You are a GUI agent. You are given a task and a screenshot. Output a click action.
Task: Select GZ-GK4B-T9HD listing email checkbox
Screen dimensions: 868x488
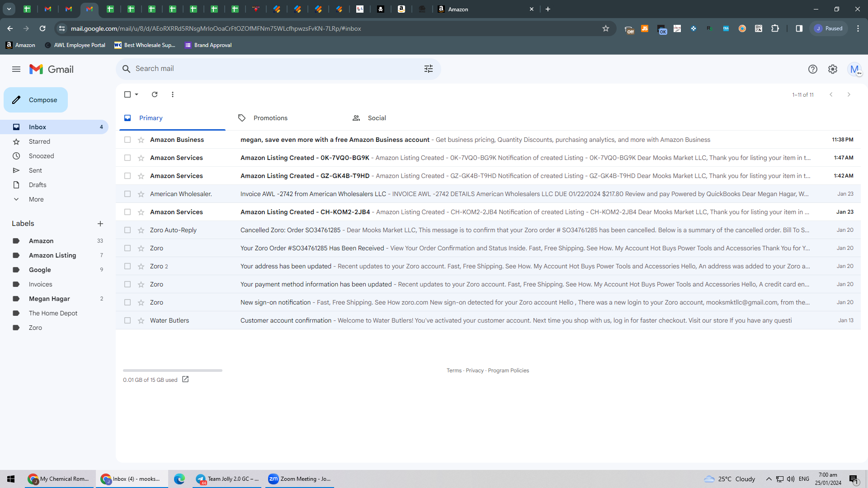[x=127, y=176]
